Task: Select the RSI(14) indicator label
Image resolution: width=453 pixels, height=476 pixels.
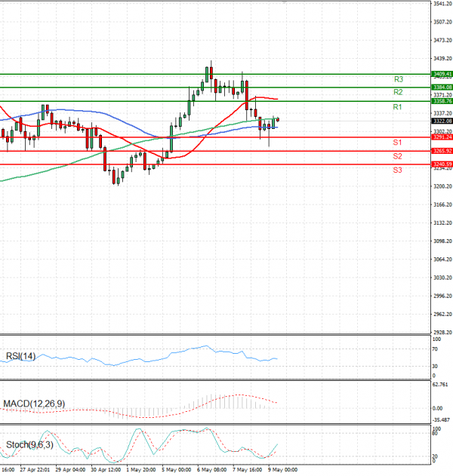Action: (20, 356)
